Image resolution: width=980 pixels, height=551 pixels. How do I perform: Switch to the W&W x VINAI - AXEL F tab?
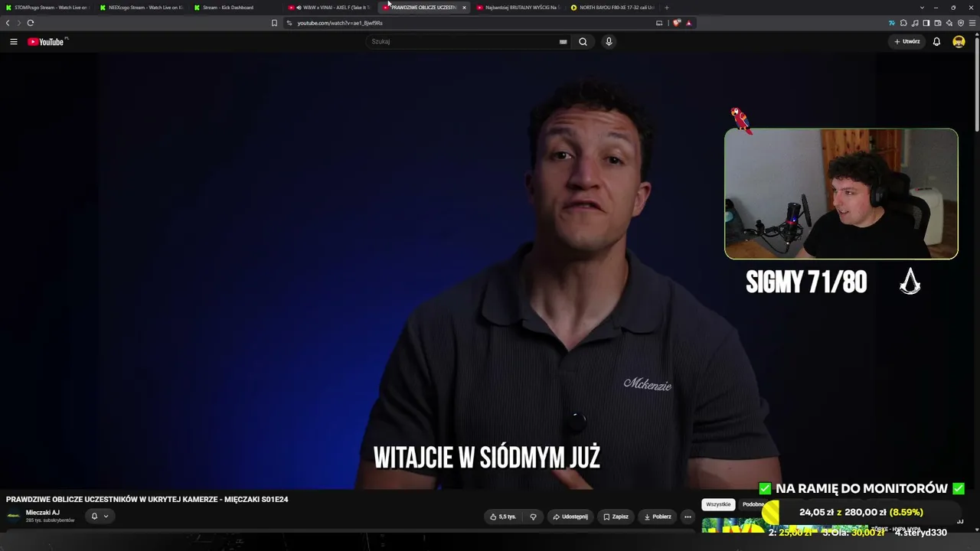pyautogui.click(x=330, y=8)
